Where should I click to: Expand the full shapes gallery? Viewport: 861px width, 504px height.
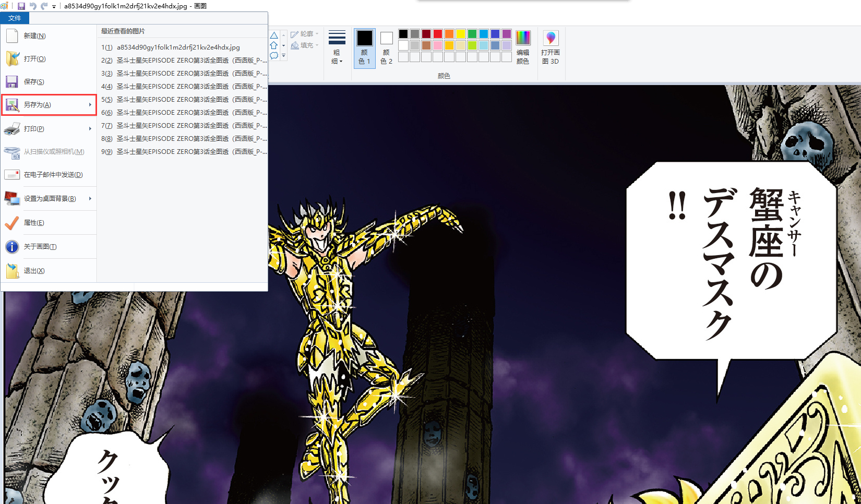coord(284,55)
